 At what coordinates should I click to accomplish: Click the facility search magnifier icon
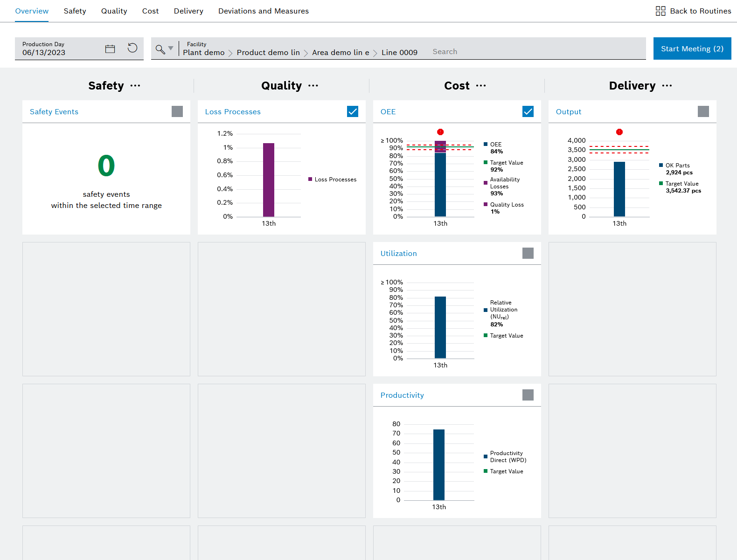pyautogui.click(x=160, y=49)
